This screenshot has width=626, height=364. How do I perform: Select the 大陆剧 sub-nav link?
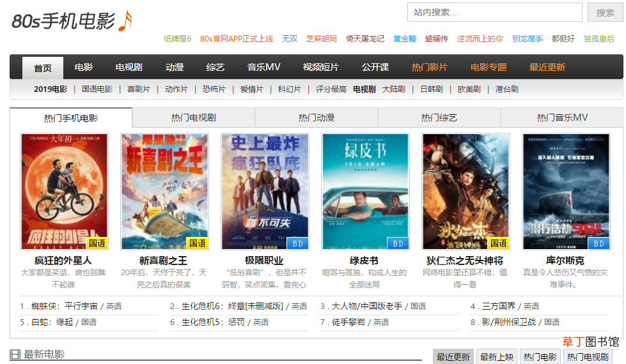point(394,89)
